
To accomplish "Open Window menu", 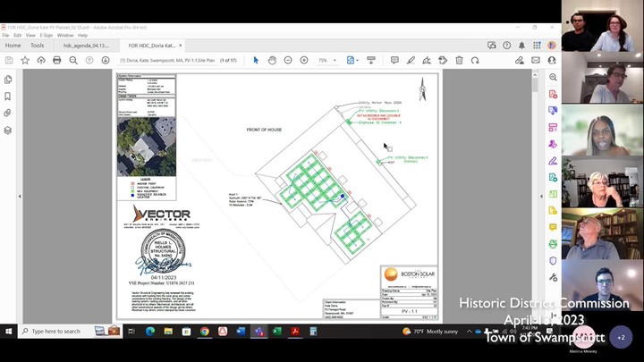I will coord(65,35).
